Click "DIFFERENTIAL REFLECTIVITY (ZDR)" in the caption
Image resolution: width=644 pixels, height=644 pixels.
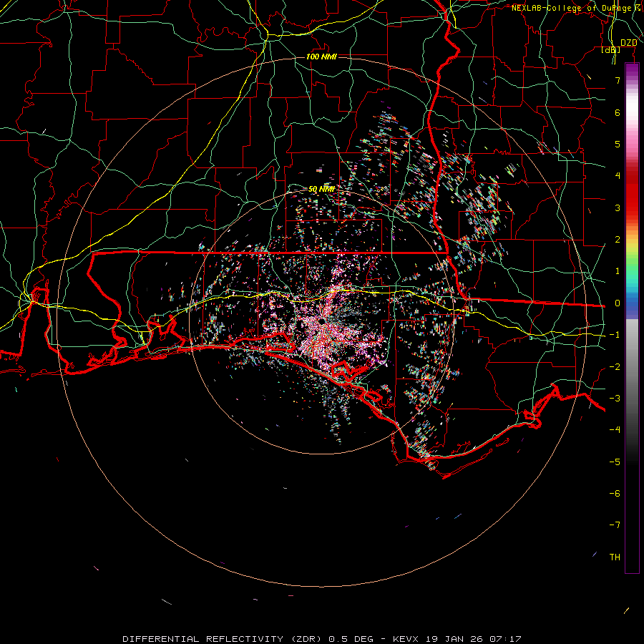coord(223,639)
